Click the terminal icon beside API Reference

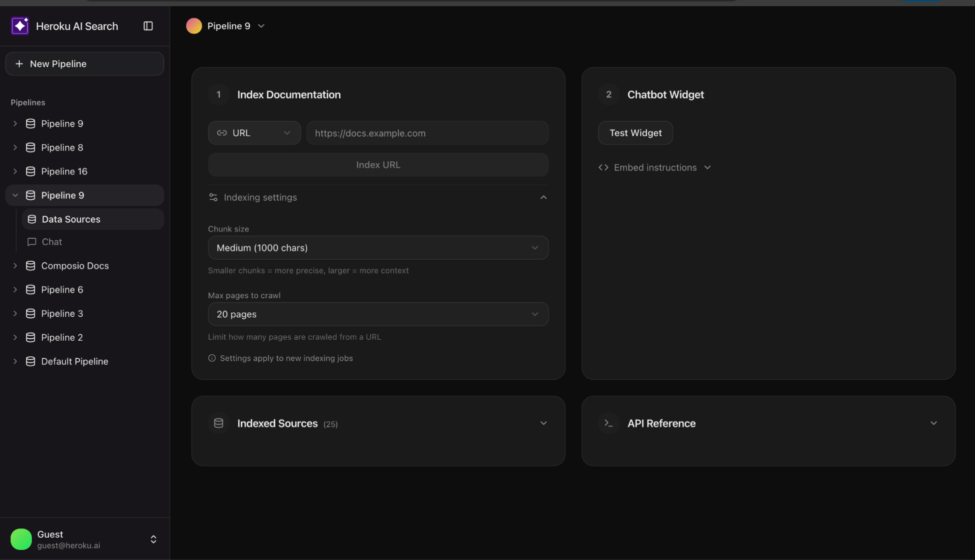tap(608, 423)
